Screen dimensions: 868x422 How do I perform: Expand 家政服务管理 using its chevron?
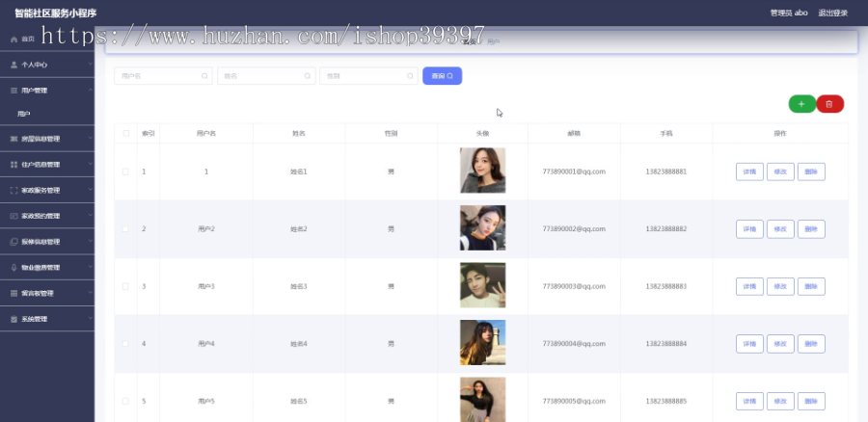pyautogui.click(x=91, y=190)
